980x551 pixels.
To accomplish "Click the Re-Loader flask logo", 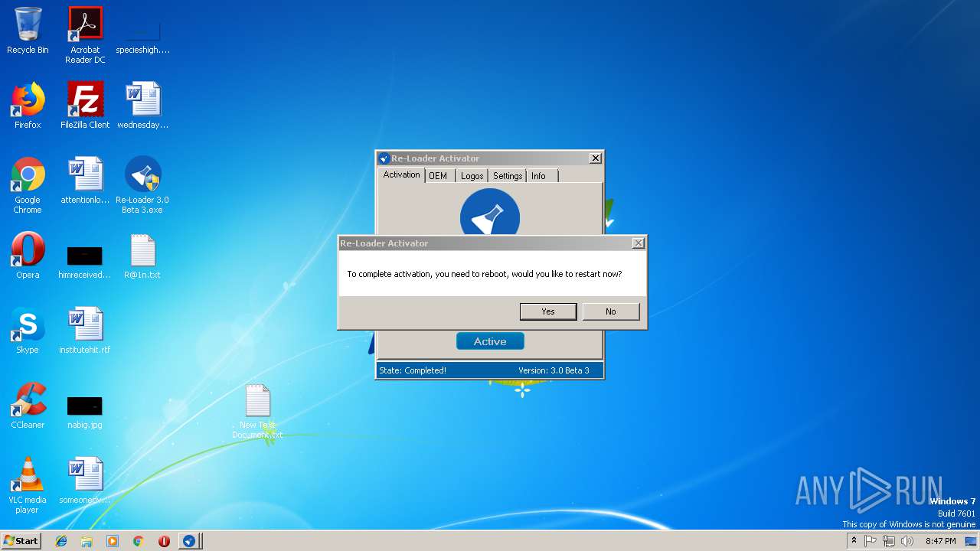I will (x=490, y=212).
